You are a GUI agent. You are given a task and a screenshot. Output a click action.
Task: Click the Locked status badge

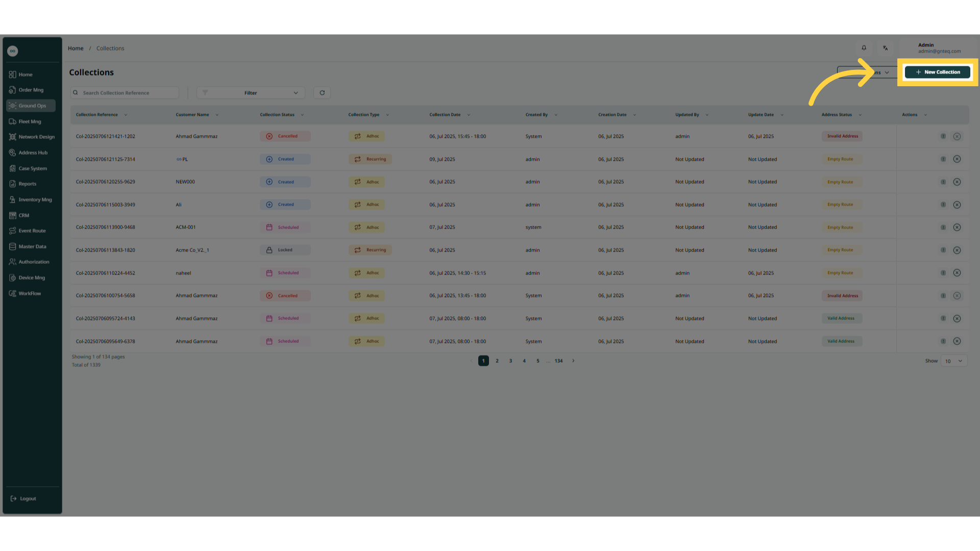[285, 250]
